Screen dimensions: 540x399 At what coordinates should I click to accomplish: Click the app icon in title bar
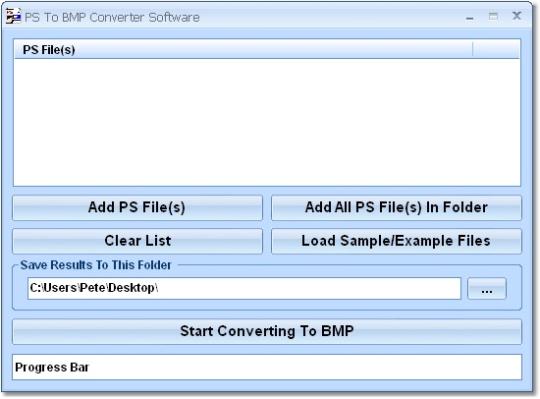point(13,16)
